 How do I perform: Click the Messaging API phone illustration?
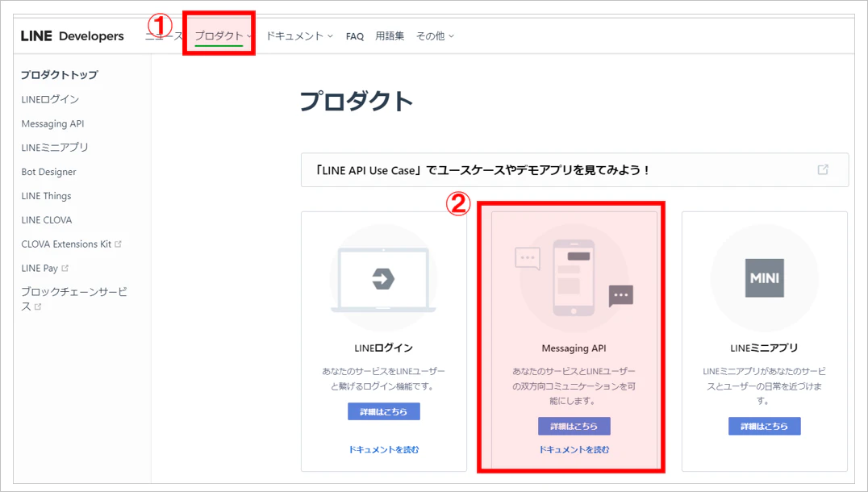[574, 277]
